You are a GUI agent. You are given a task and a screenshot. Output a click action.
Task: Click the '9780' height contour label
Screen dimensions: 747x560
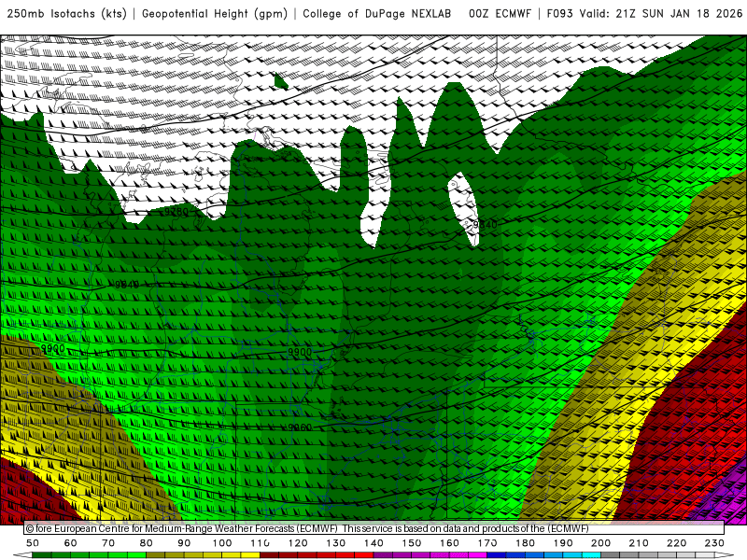[x=176, y=212]
